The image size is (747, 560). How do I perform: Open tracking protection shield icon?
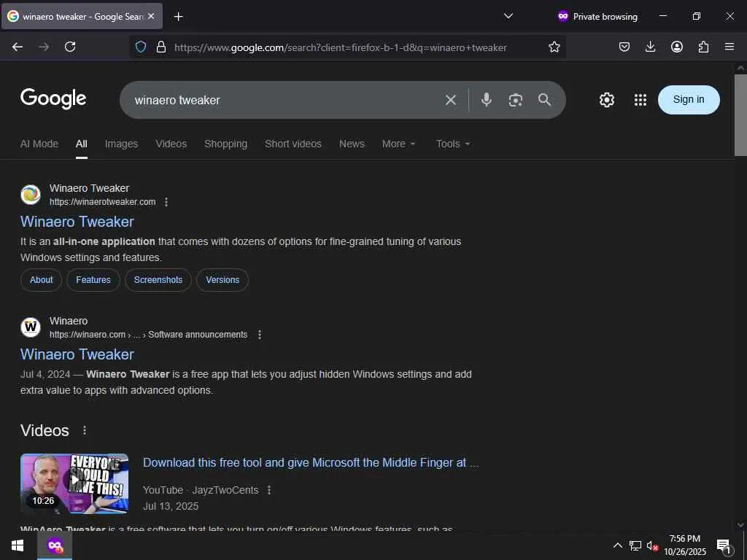pos(141,47)
